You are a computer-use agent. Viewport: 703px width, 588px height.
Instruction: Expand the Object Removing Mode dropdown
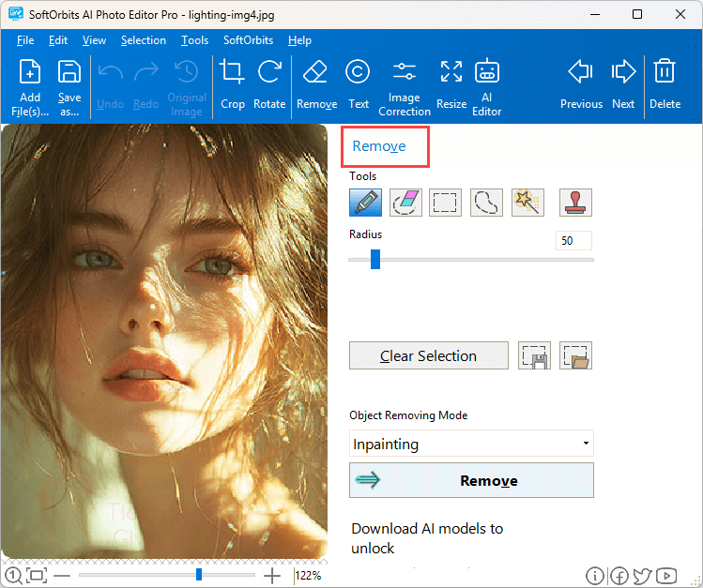click(471, 444)
